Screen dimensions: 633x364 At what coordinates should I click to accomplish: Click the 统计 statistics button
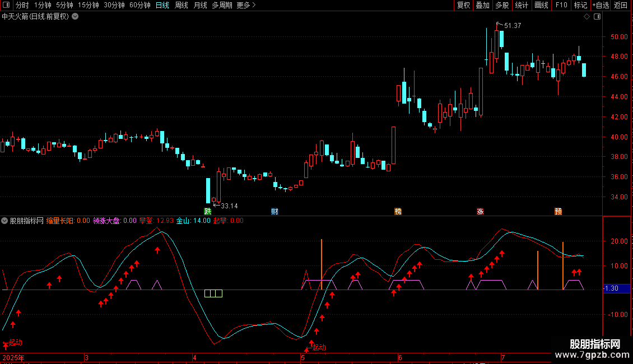(x=522, y=5)
